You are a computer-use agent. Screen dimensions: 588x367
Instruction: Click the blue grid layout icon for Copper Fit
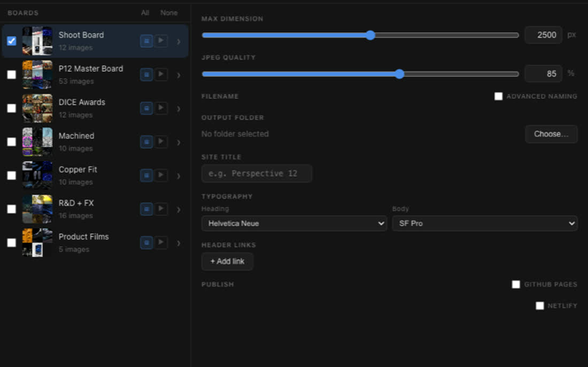(146, 175)
